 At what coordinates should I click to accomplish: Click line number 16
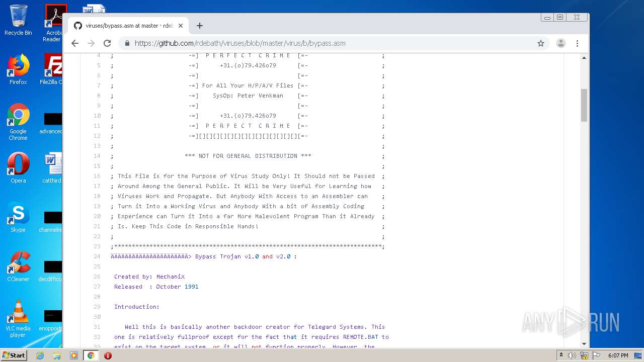(x=97, y=176)
